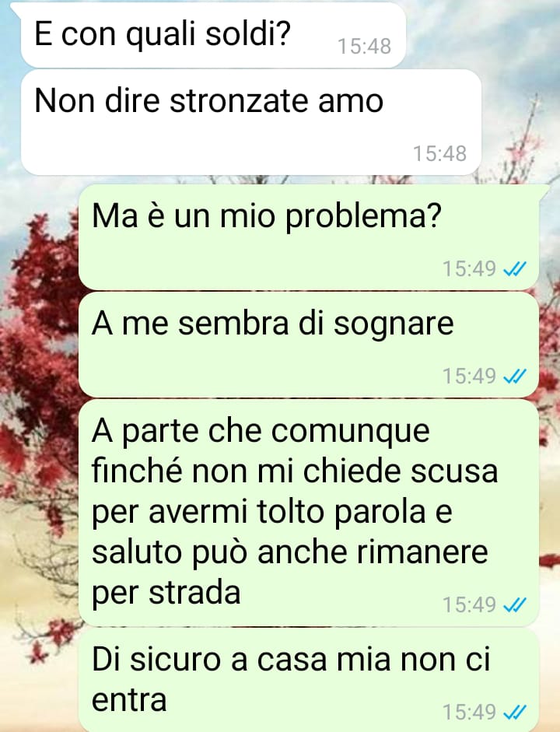
Task: Select the 'A me sembra di sognare' bubble
Action: point(309,345)
